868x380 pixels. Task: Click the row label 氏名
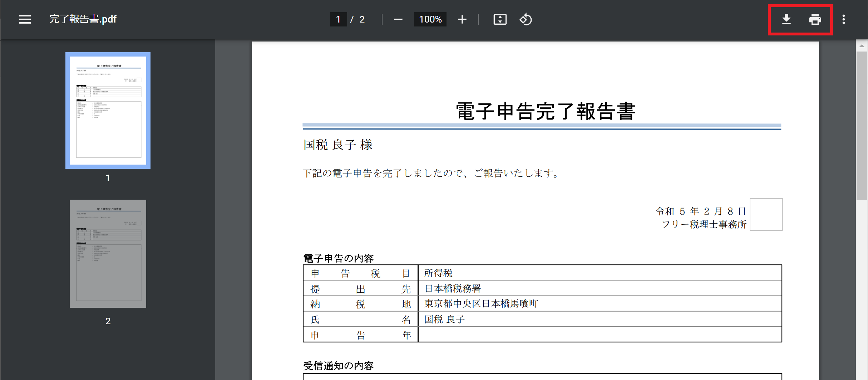click(360, 320)
